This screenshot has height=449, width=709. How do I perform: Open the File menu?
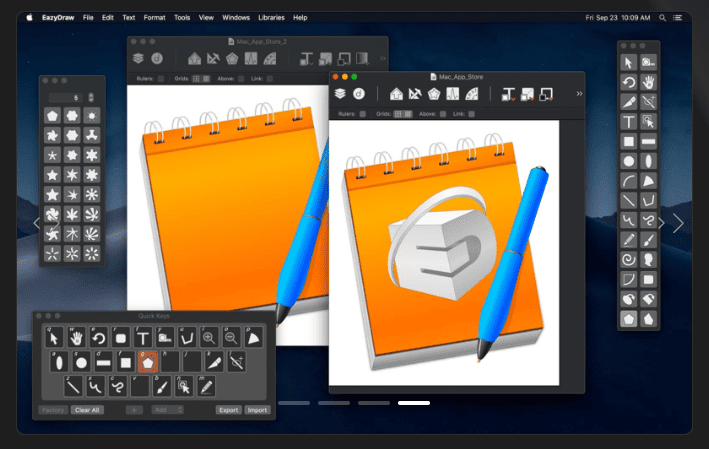coord(88,18)
